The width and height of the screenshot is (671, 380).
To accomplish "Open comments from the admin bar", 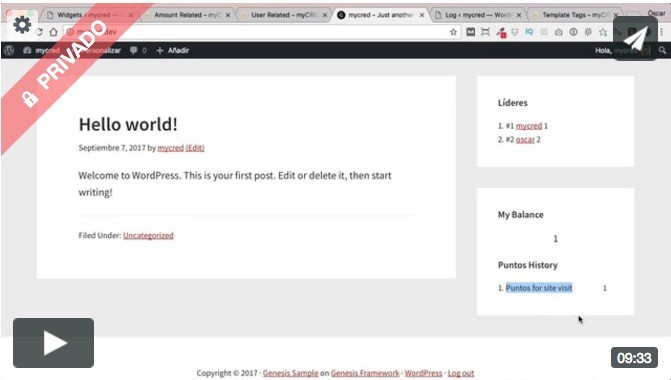I will pos(138,50).
